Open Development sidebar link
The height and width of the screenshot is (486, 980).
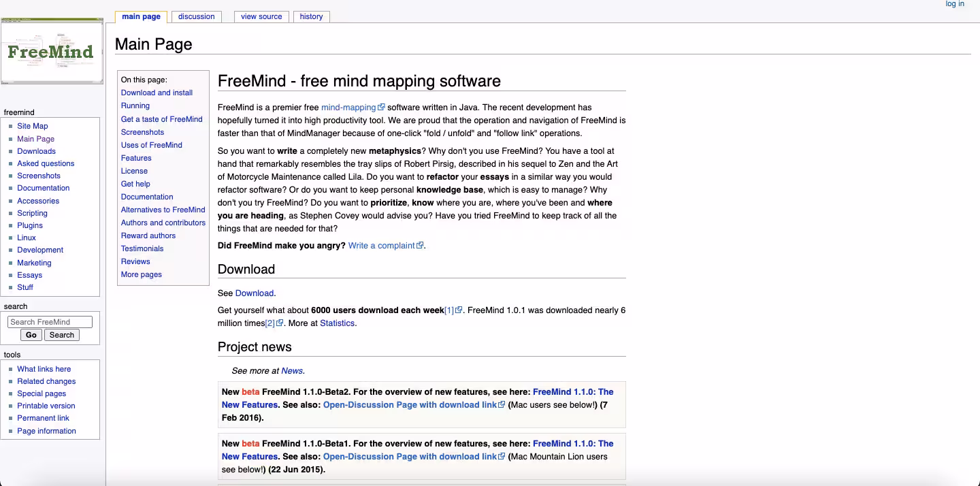(x=40, y=250)
